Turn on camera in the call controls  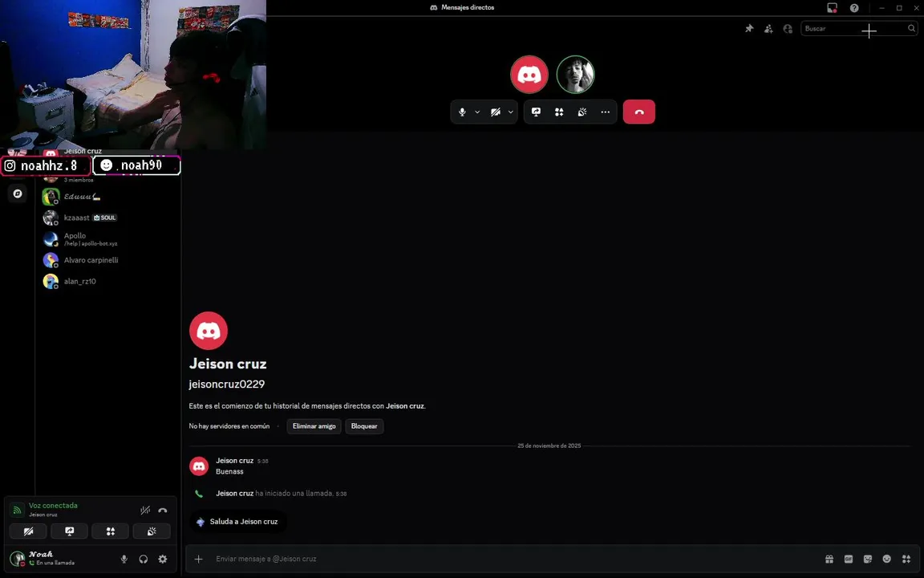496,112
